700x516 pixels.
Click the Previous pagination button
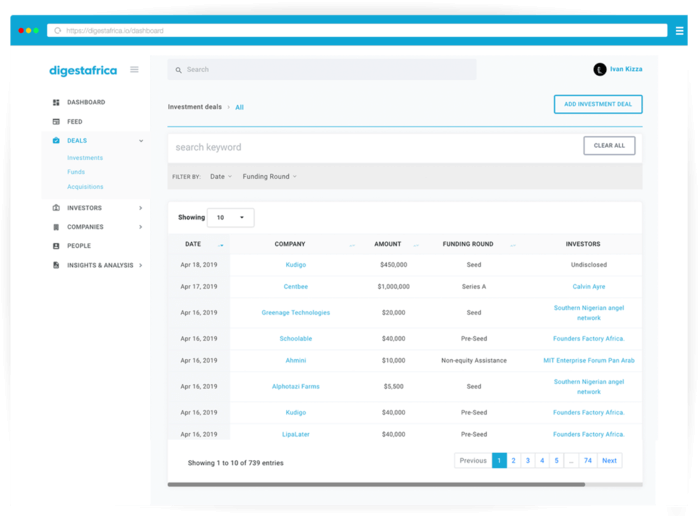click(473, 461)
